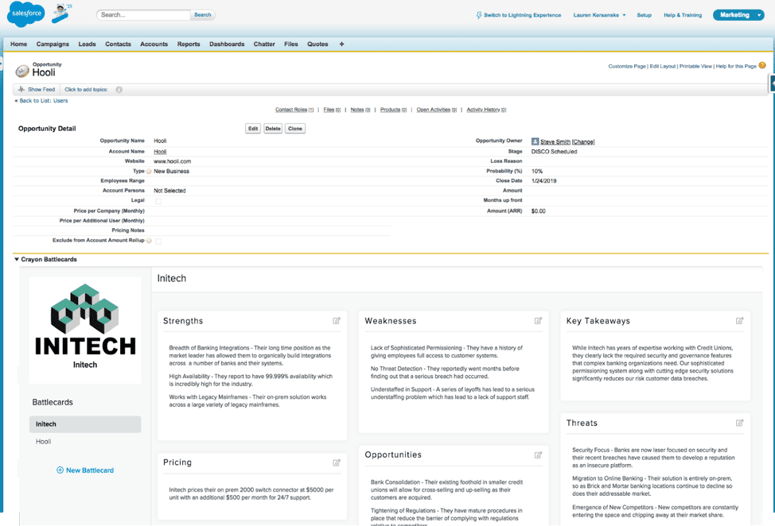Click the plus icon to add tabs
This screenshot has width=775, height=526.
[x=341, y=44]
